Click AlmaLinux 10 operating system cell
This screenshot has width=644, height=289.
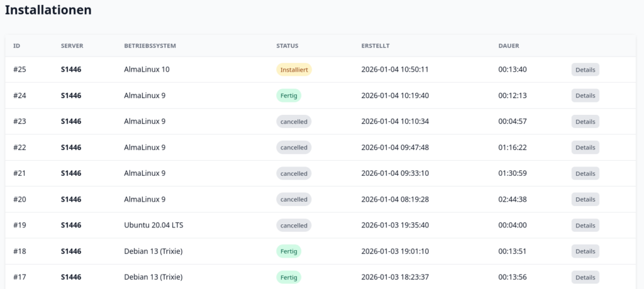coord(147,70)
